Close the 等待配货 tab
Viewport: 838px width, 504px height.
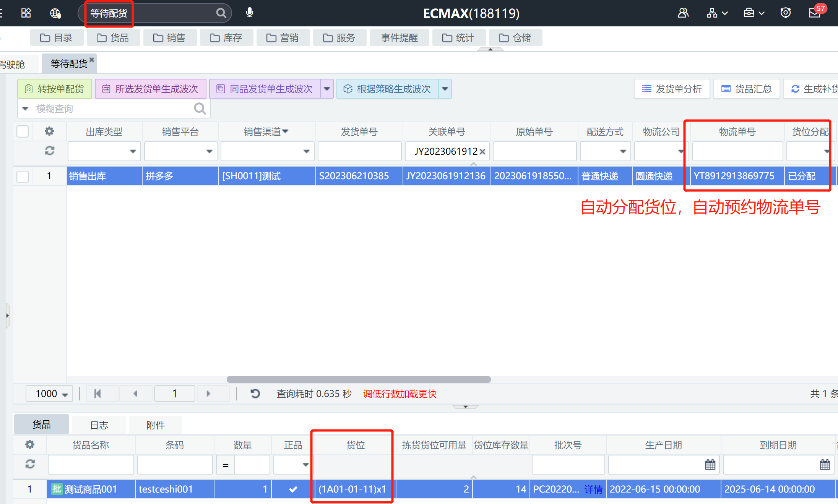[92, 59]
